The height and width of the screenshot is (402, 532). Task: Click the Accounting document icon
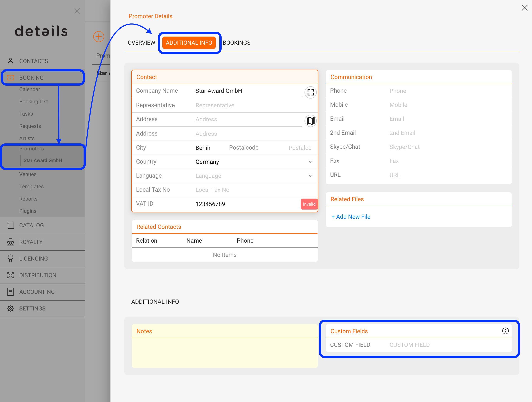[10, 292]
